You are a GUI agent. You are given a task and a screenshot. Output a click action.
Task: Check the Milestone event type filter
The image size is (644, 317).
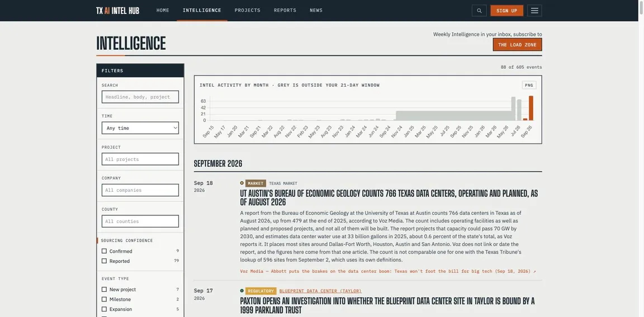(105, 299)
